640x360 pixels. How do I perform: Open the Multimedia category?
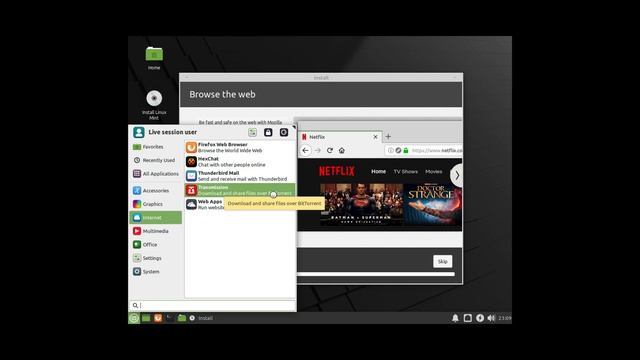[156, 231]
